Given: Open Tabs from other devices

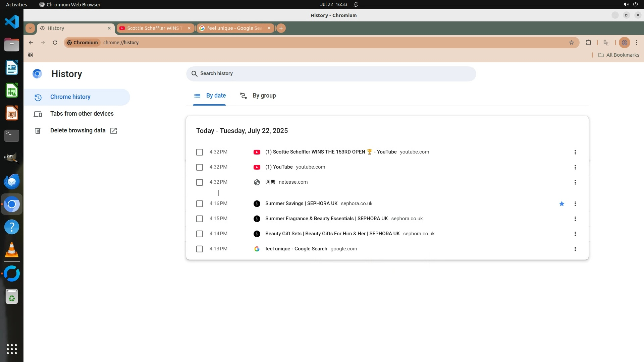Looking at the screenshot, I should coord(82,114).
